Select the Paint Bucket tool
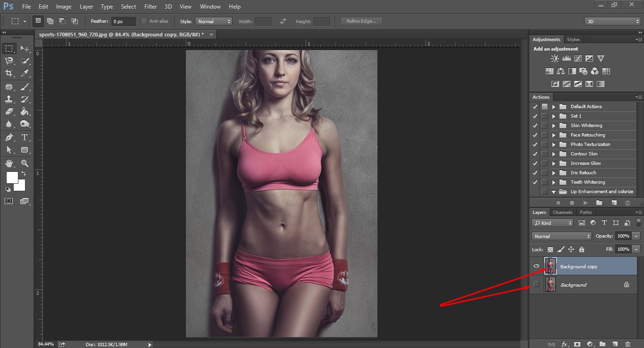The image size is (644, 348). [x=25, y=111]
